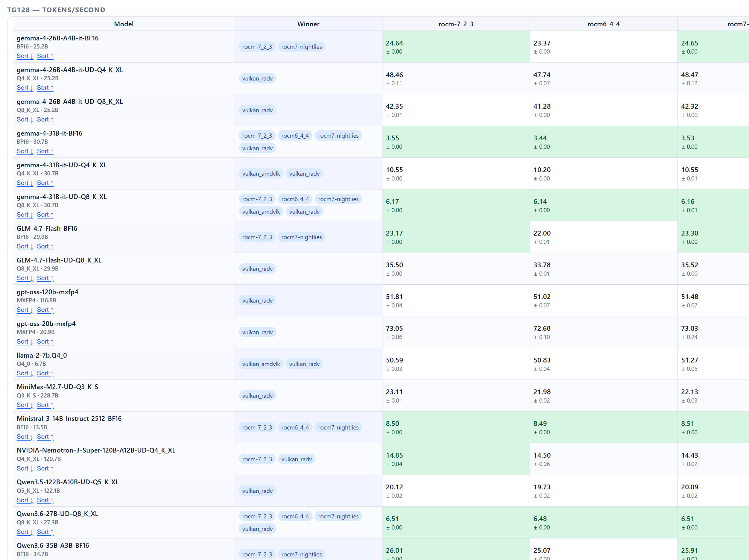Click the 50.83 value under rocm6_4_4
The height and width of the screenshot is (560, 749).
(542, 360)
